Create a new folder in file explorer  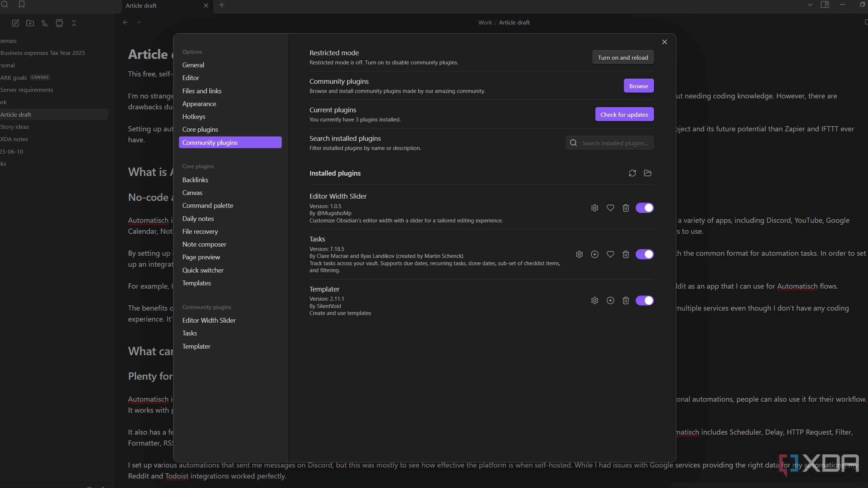30,23
